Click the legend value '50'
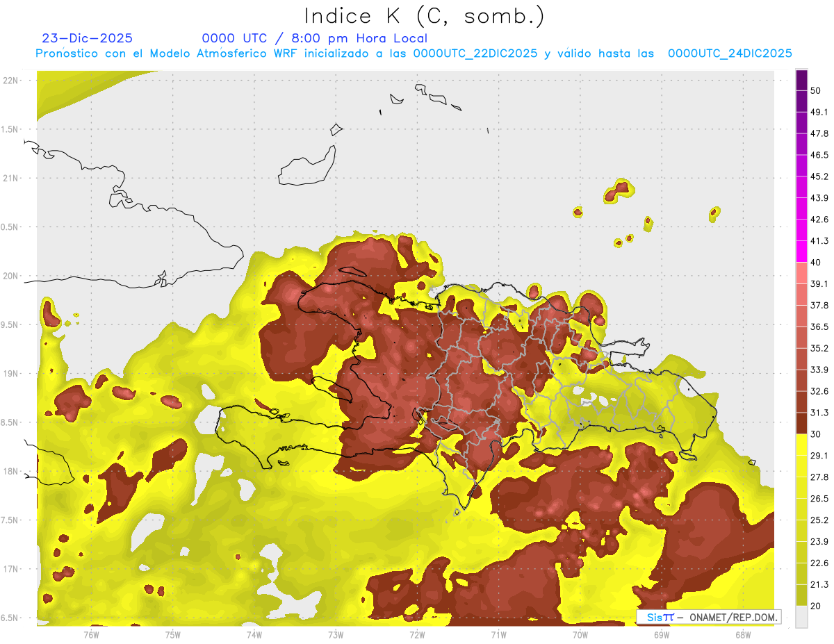This screenshot has height=644, width=834. point(817,91)
